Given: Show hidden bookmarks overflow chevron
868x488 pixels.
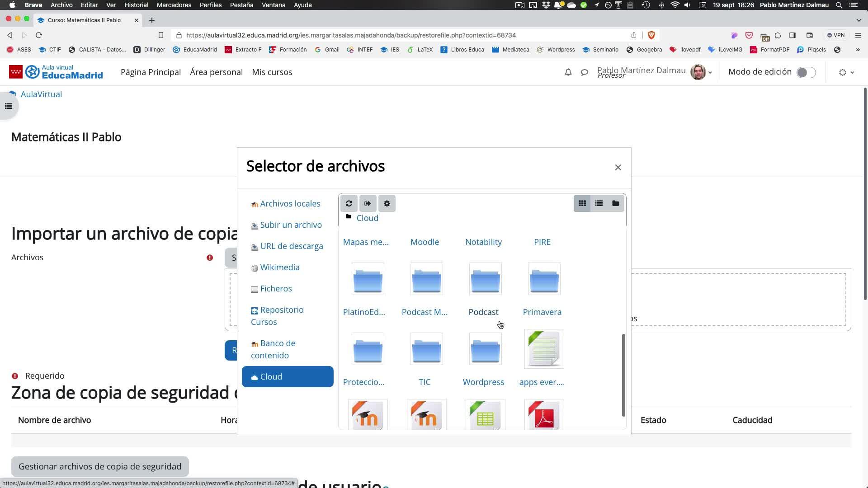Looking at the screenshot, I should 858,50.
